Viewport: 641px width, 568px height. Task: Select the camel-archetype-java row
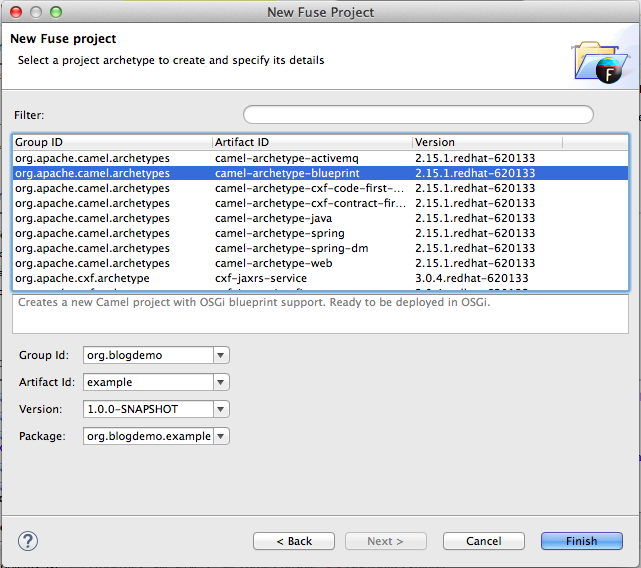(320, 218)
